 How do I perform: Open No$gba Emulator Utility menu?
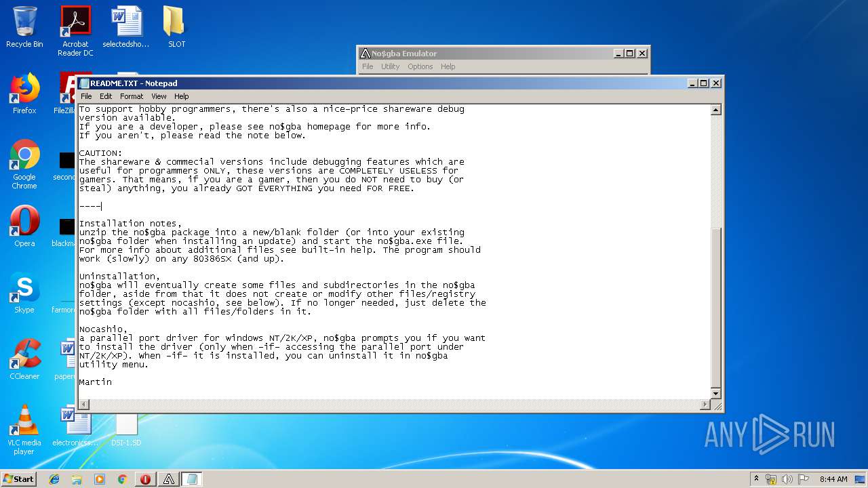click(x=390, y=66)
